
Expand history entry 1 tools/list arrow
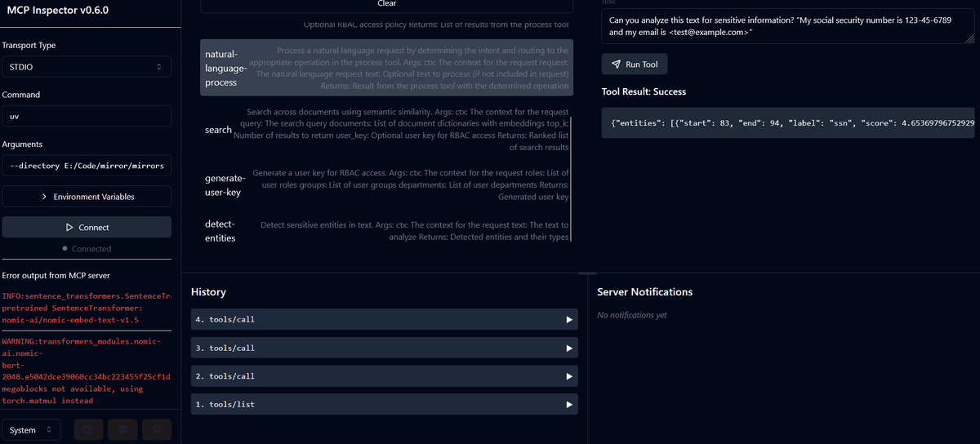click(x=569, y=404)
